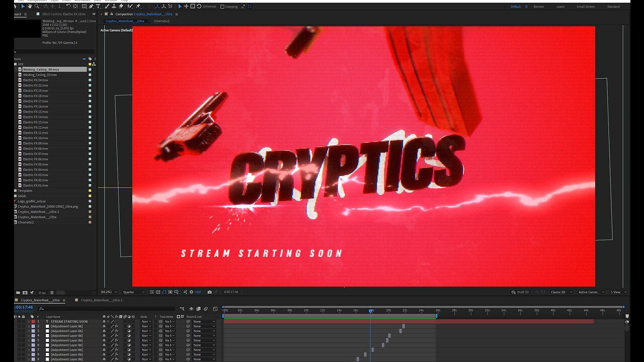Select the Pen tool
Screen dimensions: 644x362
91,7
